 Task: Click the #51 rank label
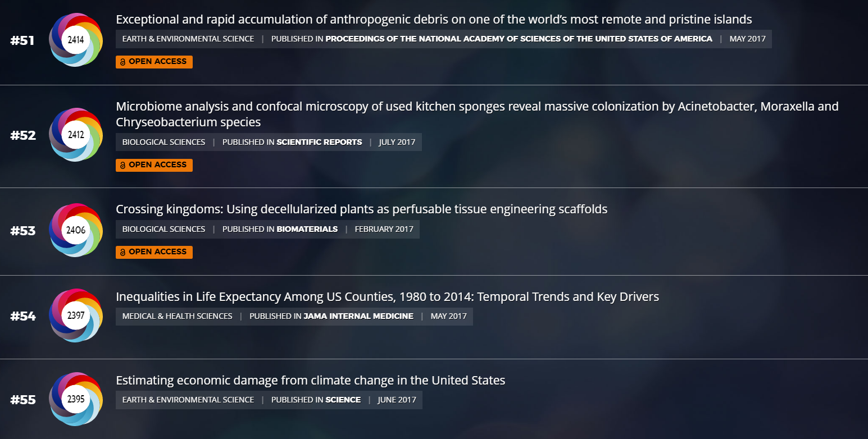(22, 40)
